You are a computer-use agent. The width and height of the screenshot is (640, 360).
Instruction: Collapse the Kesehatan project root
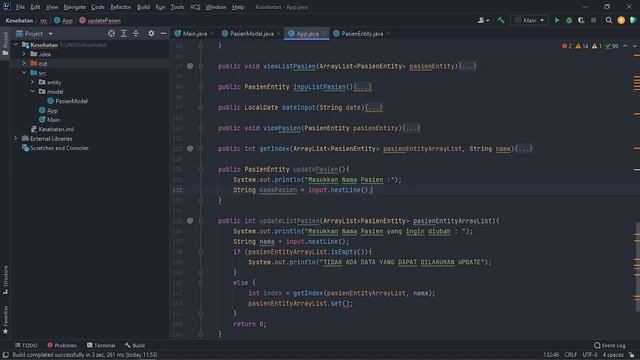[16, 44]
